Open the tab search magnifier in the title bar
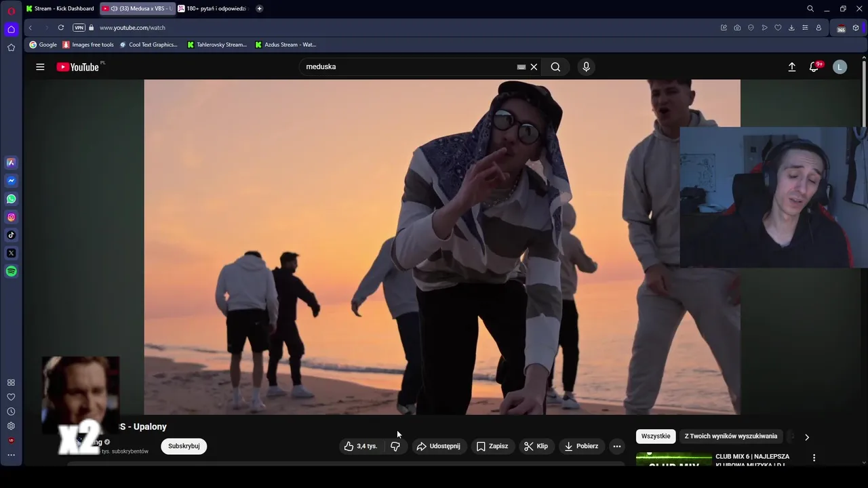Screen dimensions: 868x488 pos(810,9)
